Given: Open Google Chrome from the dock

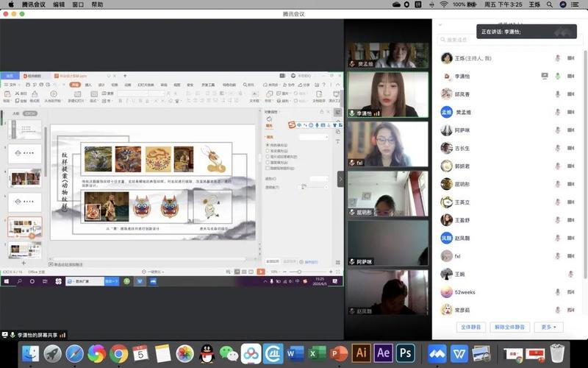Looking at the screenshot, I should click(119, 354).
